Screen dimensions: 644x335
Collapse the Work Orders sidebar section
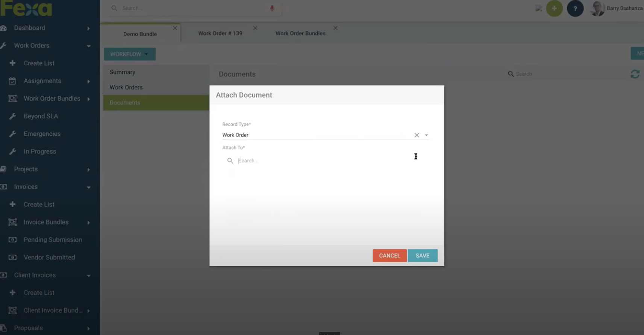coord(89,46)
